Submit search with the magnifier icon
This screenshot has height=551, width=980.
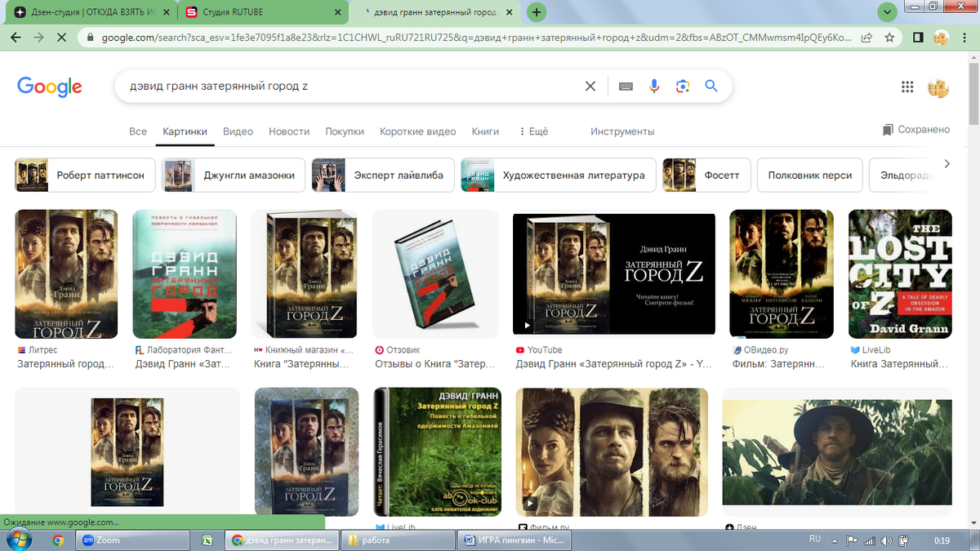[711, 87]
